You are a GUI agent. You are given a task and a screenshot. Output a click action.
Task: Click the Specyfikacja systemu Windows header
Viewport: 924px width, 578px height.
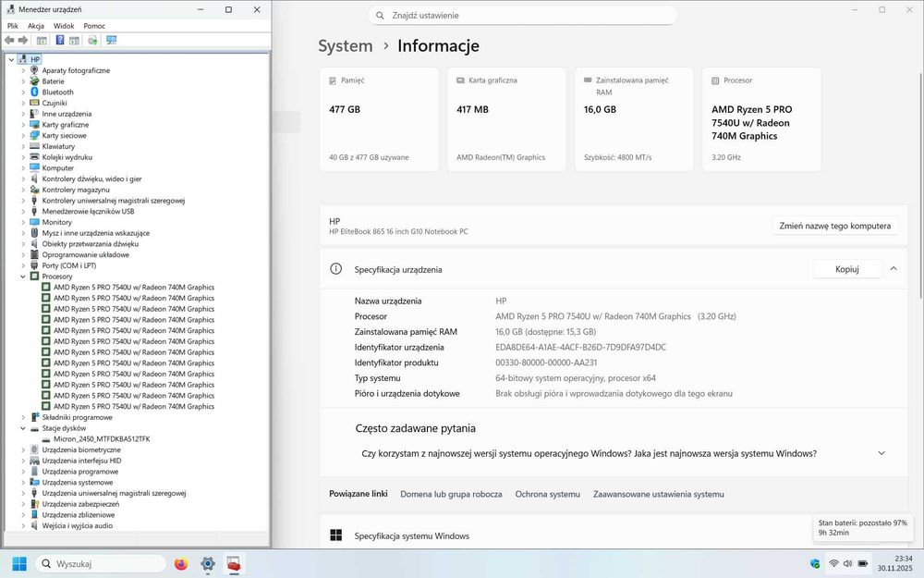(x=412, y=536)
